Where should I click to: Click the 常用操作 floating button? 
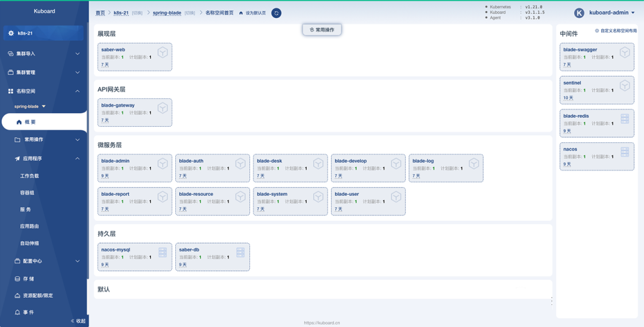coord(322,30)
